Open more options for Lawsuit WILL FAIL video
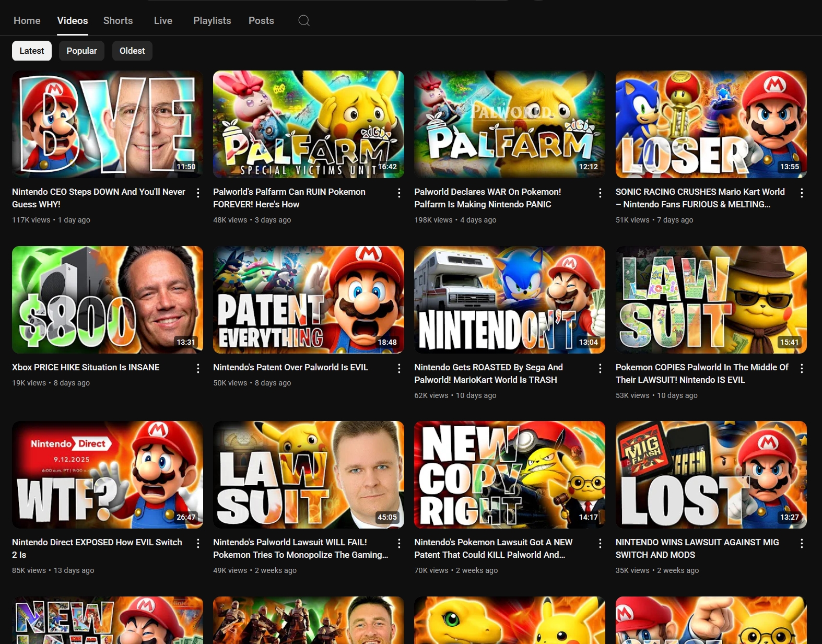822x644 pixels. [x=399, y=544]
